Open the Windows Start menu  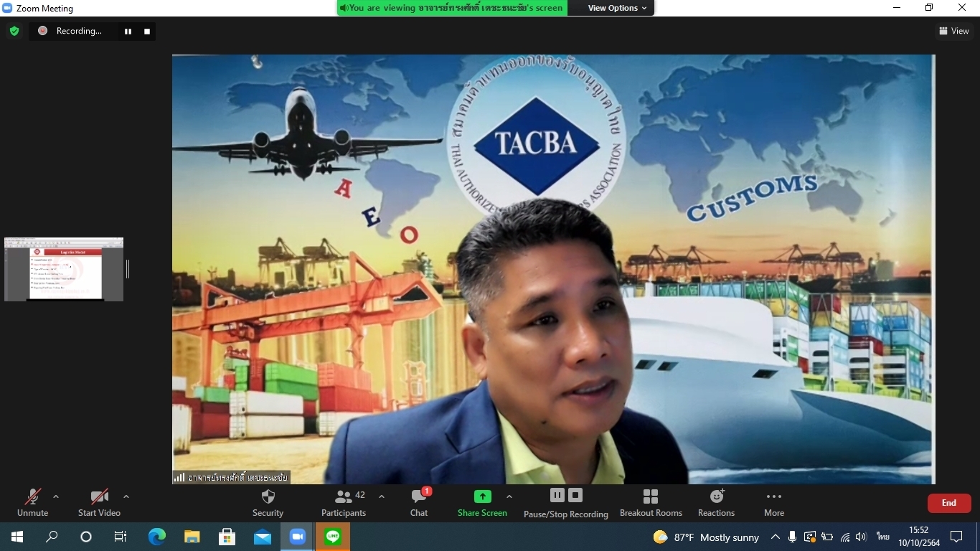pyautogui.click(x=17, y=537)
